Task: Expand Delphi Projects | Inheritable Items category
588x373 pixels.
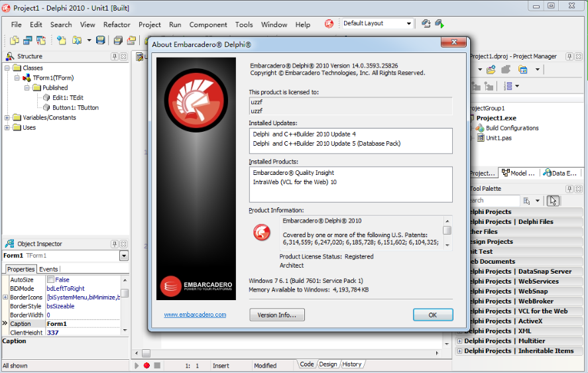Action: pos(459,351)
